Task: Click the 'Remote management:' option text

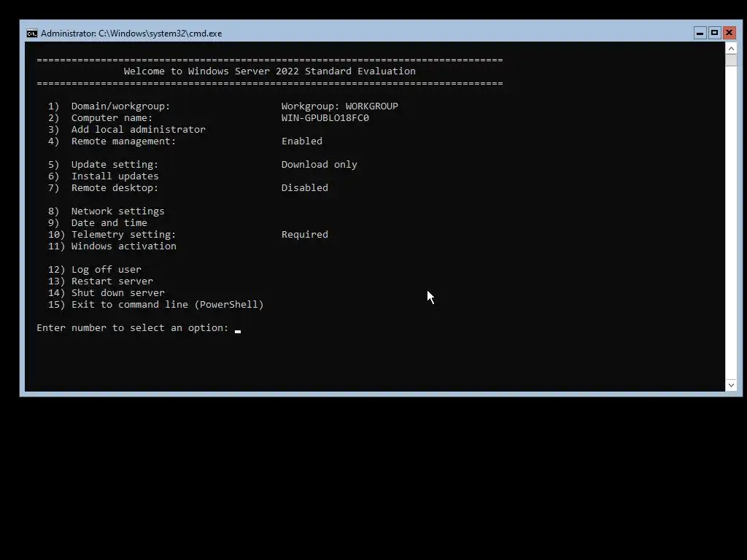Action: (x=124, y=141)
